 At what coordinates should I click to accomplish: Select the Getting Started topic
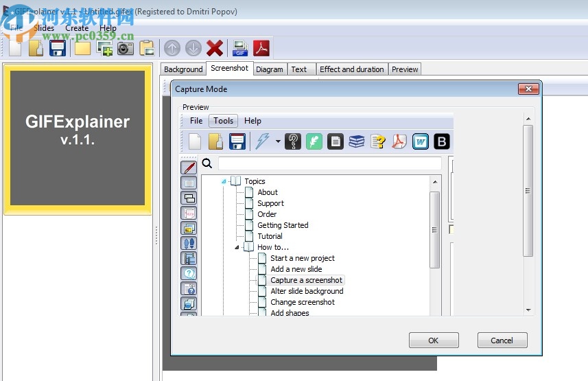[283, 225]
